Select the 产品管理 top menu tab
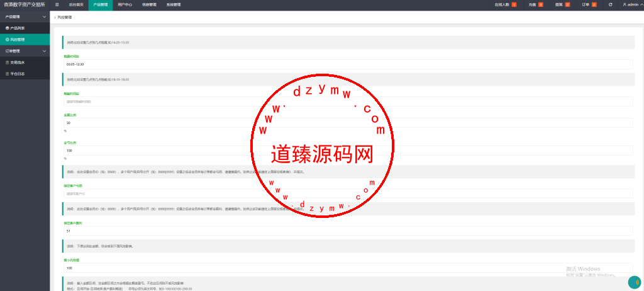 [100, 5]
